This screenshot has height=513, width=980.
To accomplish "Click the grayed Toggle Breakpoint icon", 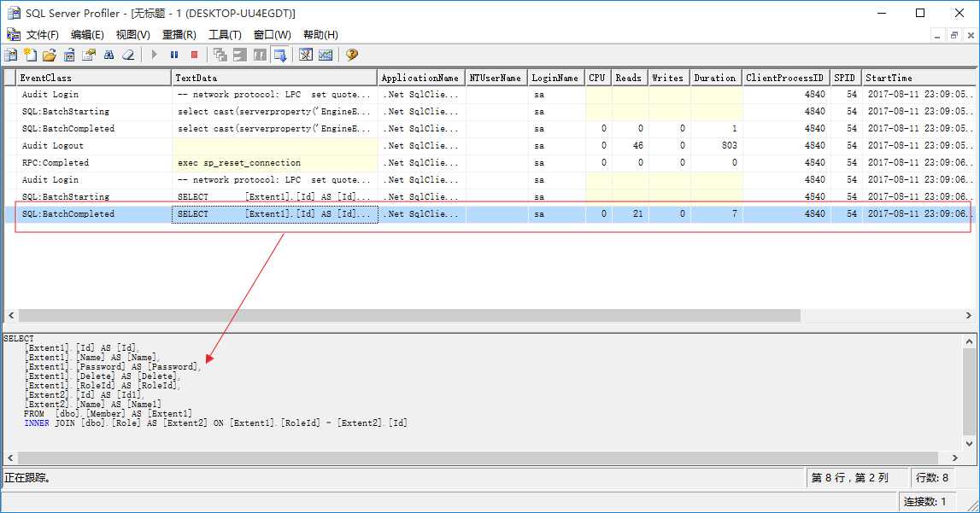I will point(260,55).
